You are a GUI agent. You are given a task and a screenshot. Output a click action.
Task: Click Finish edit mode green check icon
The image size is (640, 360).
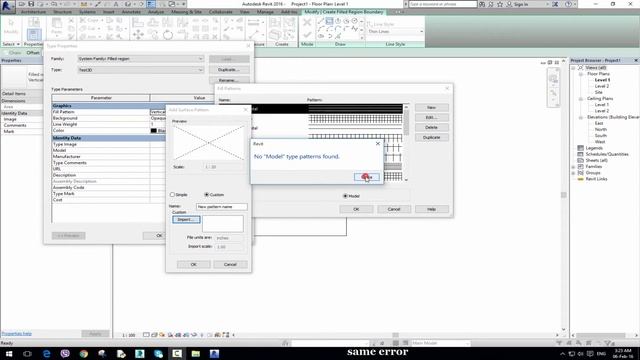[307, 35]
